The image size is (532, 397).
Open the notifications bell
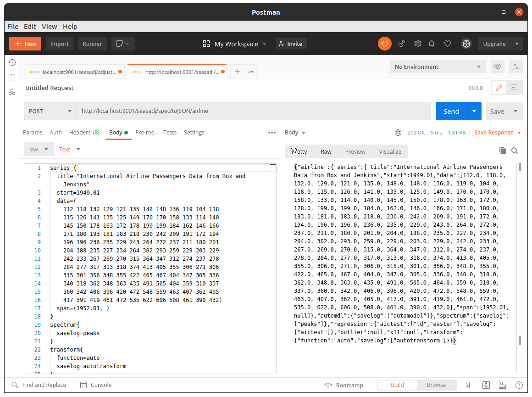point(432,44)
